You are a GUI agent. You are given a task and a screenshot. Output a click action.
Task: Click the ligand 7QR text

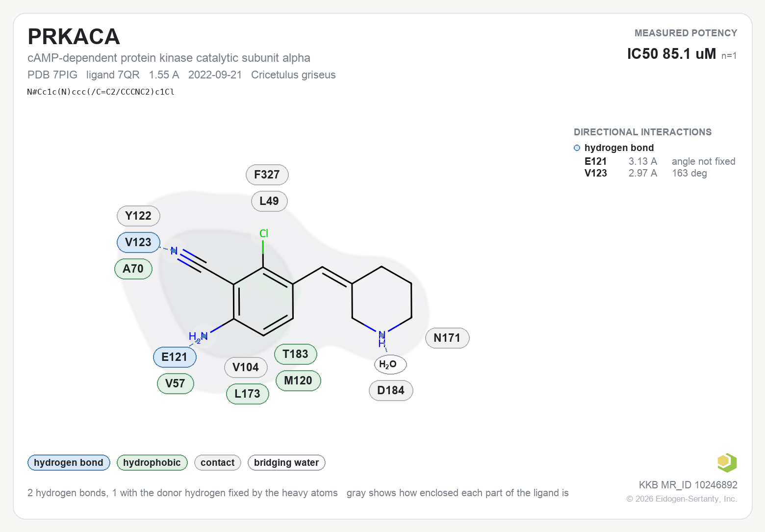point(113,75)
